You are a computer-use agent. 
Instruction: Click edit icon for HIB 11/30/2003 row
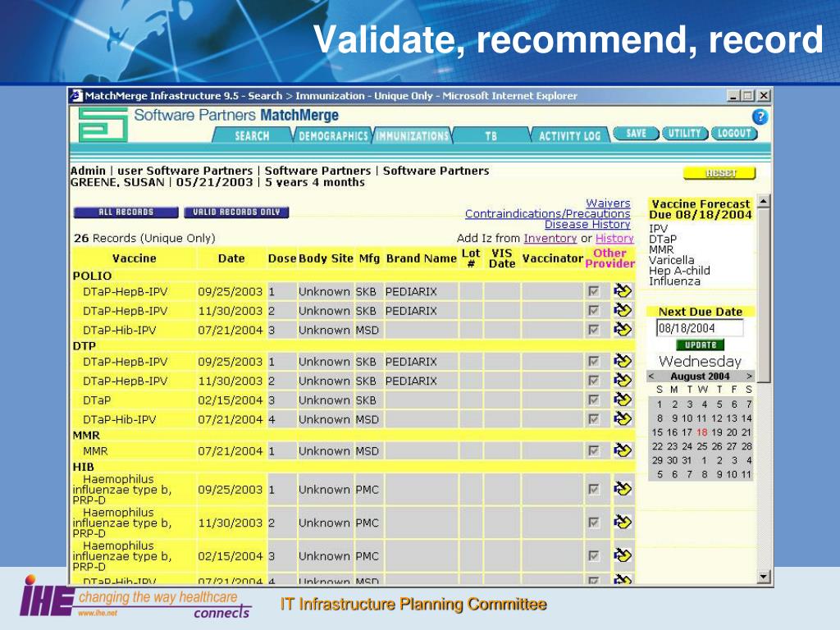click(x=623, y=523)
